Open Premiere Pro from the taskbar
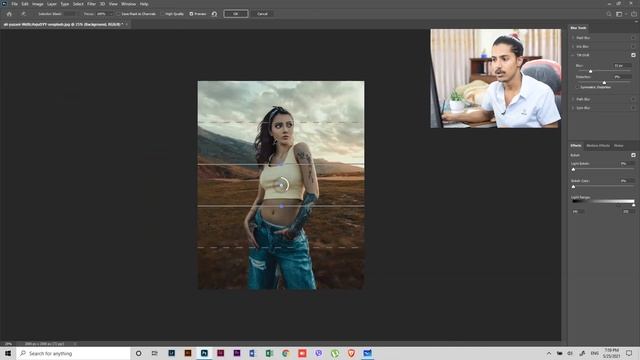 point(237,353)
